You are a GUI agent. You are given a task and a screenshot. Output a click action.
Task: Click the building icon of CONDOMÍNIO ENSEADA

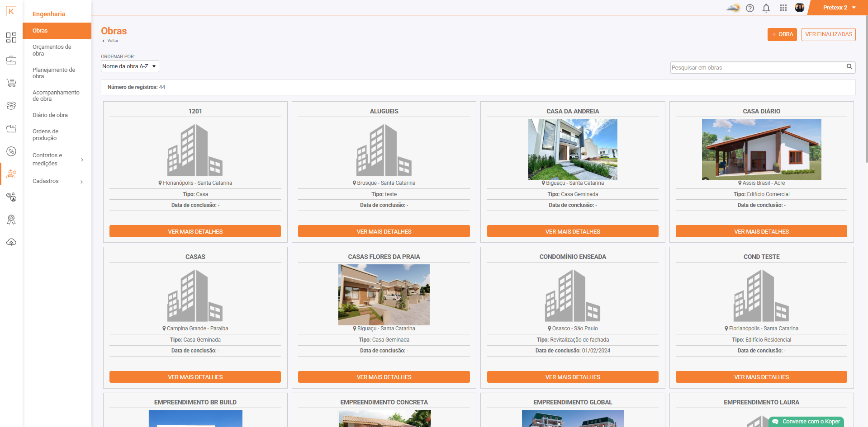pyautogui.click(x=573, y=296)
